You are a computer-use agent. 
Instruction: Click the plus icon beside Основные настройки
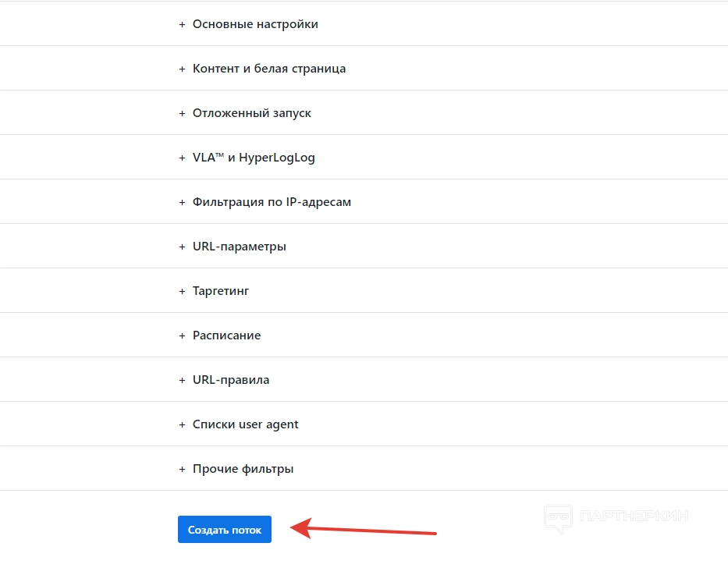click(x=183, y=24)
